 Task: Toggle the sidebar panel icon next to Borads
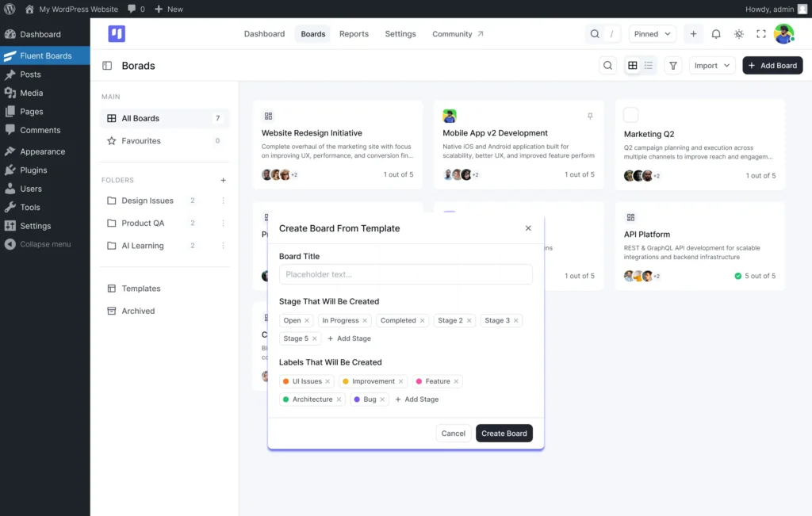pyautogui.click(x=107, y=66)
